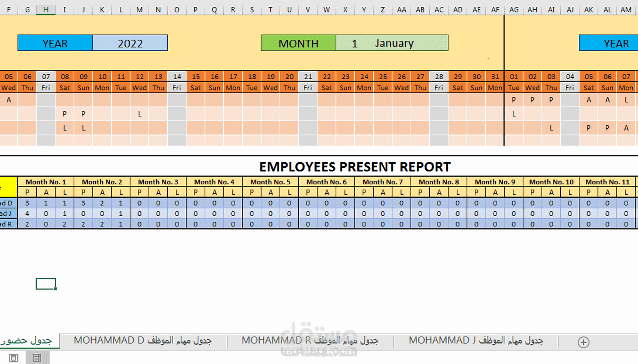The image size is (638, 364).
Task: Select the Normal view icon in the status bar
Action: click(14, 357)
